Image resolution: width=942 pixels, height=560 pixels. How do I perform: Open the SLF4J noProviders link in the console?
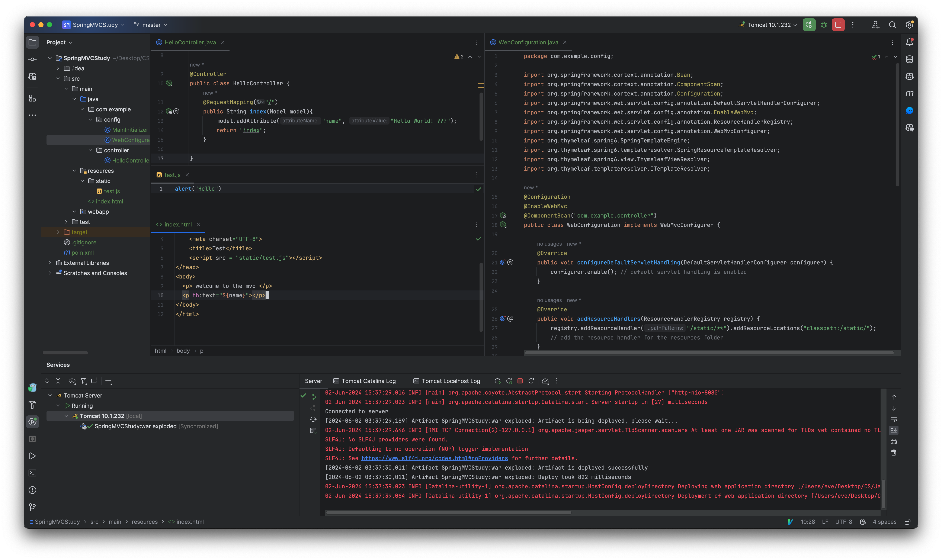click(x=434, y=458)
